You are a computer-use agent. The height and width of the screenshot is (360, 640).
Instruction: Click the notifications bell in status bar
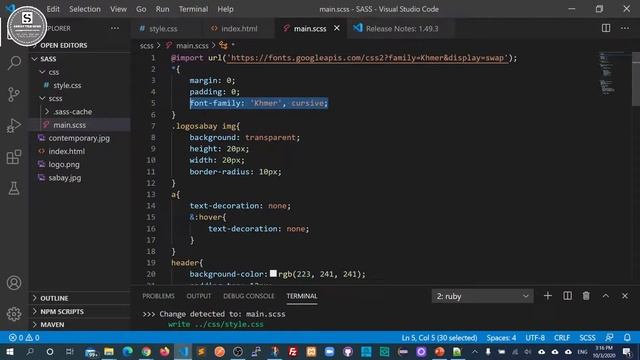coord(627,338)
